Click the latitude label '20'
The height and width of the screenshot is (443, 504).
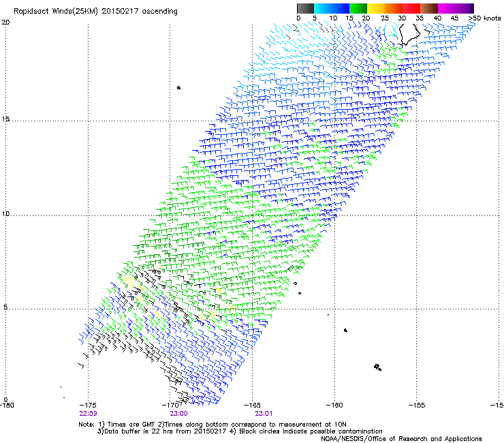[5, 22]
